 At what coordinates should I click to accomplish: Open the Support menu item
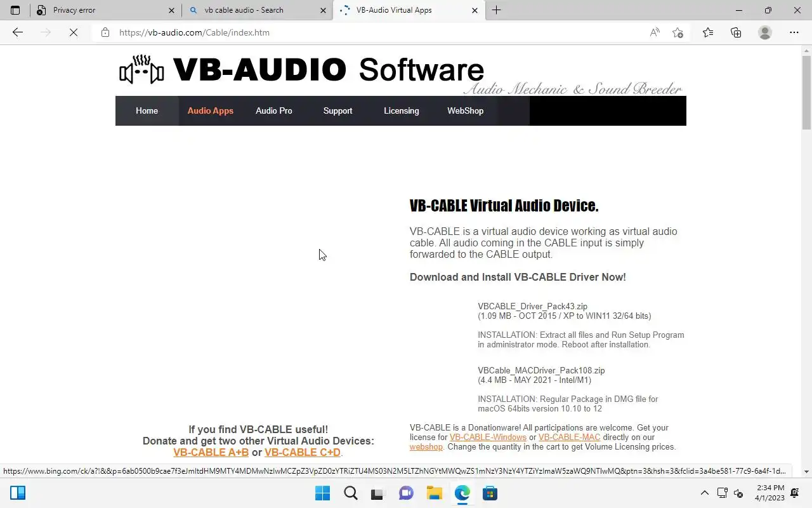coord(337,110)
